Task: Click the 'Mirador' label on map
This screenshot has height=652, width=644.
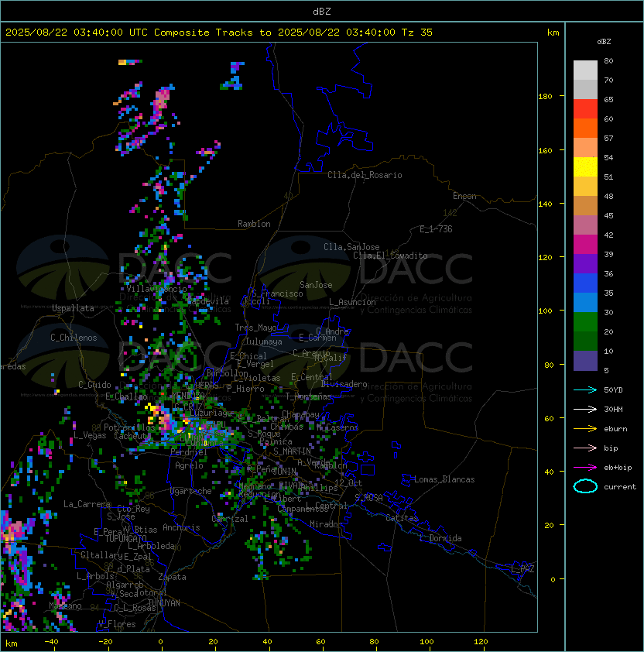Action: [x=327, y=524]
